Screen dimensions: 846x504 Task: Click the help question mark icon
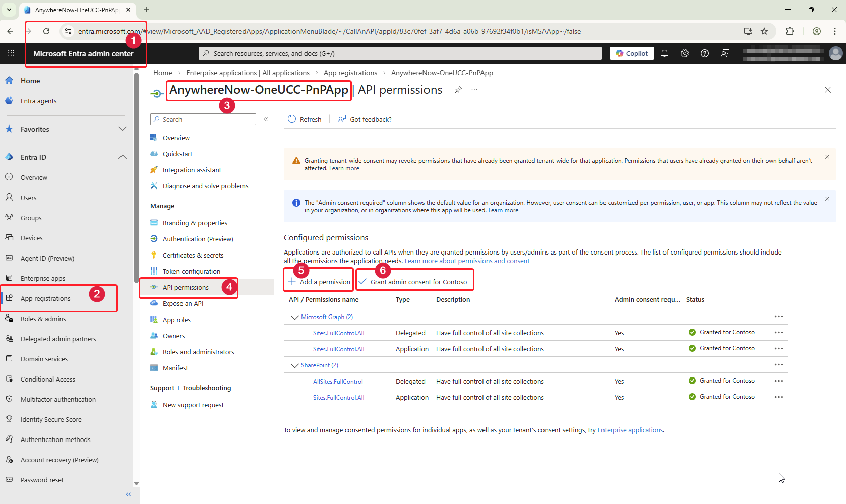coord(705,53)
